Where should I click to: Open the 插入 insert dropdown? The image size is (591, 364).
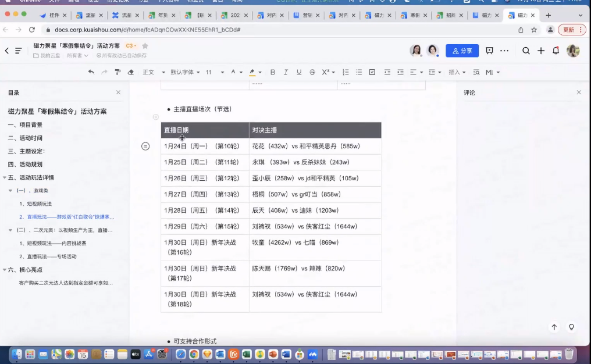point(456,72)
